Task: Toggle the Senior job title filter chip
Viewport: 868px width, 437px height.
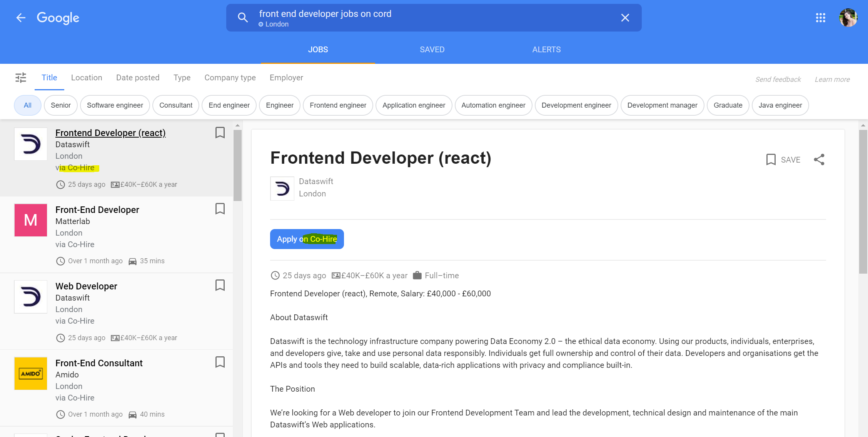Action: 61,105
